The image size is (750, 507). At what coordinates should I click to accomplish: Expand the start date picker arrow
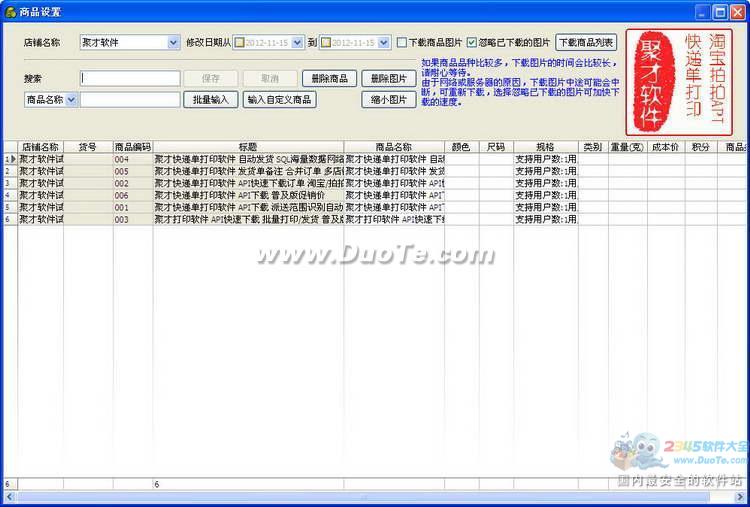[x=297, y=43]
